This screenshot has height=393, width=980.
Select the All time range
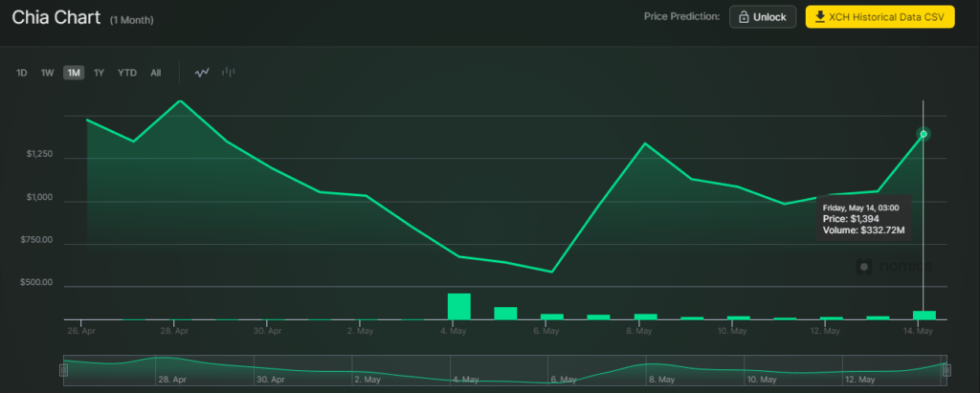coord(156,73)
